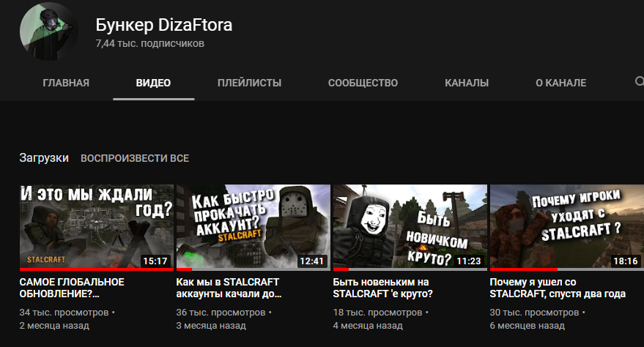Click '34 тыс. просмотров' text
The height and width of the screenshot is (347, 644).
[x=64, y=313]
